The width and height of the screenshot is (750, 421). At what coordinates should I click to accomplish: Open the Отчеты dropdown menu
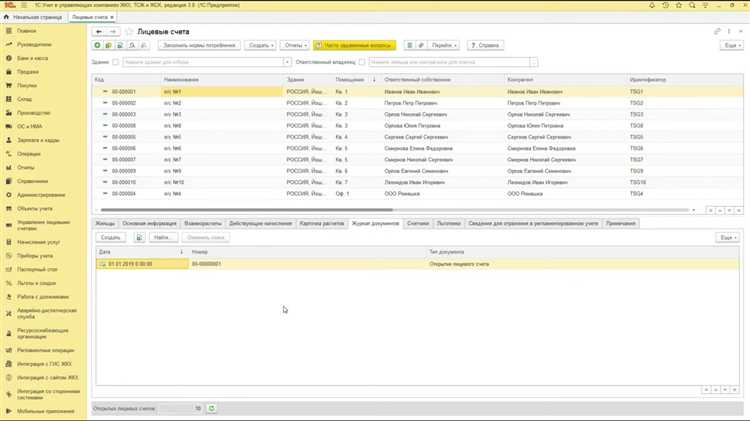[294, 46]
